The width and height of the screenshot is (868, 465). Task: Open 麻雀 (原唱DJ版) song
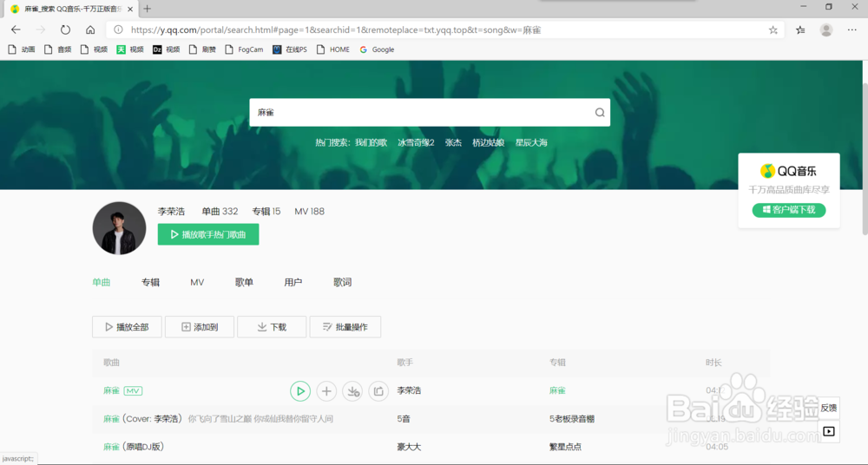134,447
